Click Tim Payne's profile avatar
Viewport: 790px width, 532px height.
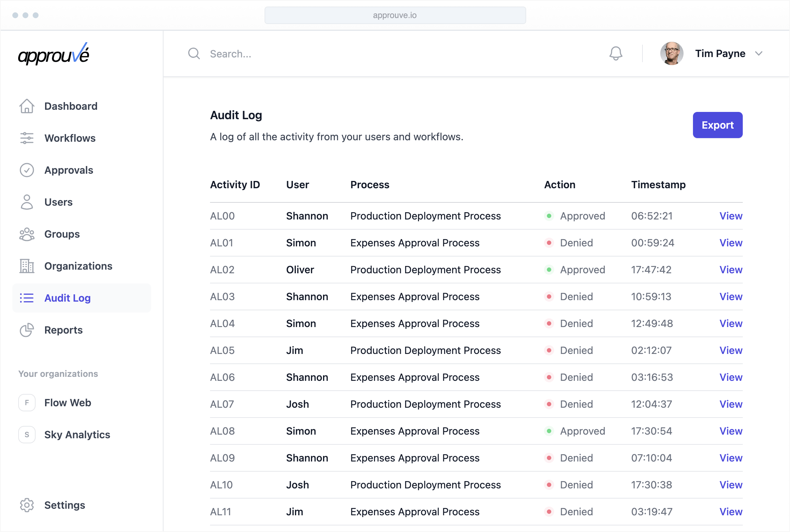coord(672,53)
